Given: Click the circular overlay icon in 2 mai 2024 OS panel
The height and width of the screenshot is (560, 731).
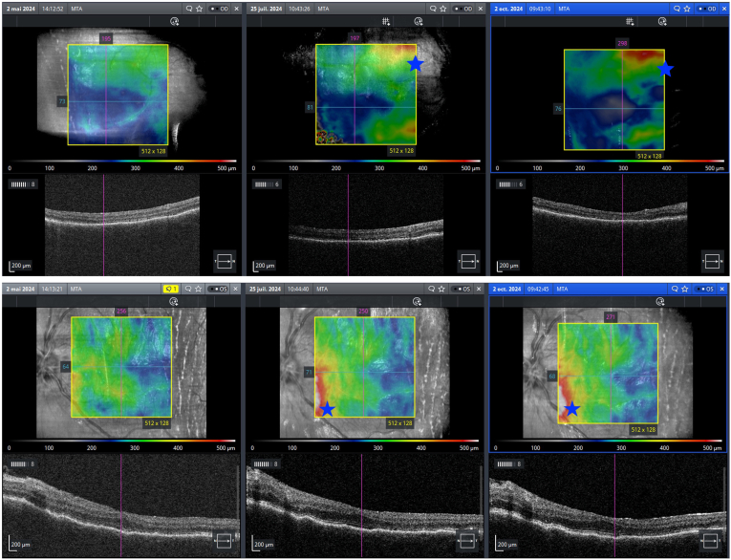Looking at the screenshot, I should [173, 302].
